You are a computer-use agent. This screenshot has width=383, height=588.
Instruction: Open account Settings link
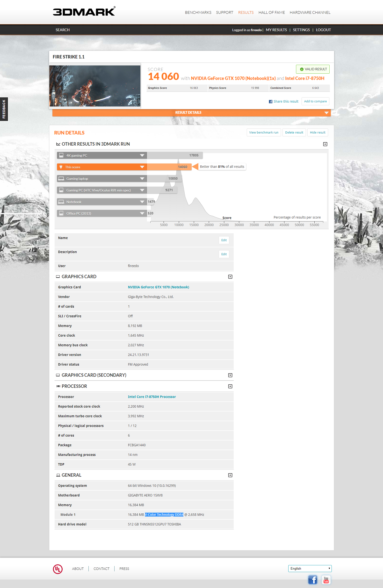[301, 30]
